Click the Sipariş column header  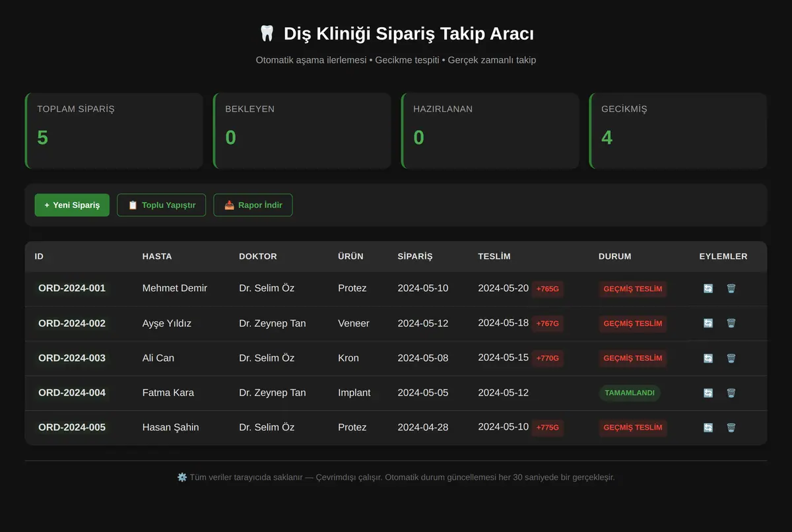[415, 256]
